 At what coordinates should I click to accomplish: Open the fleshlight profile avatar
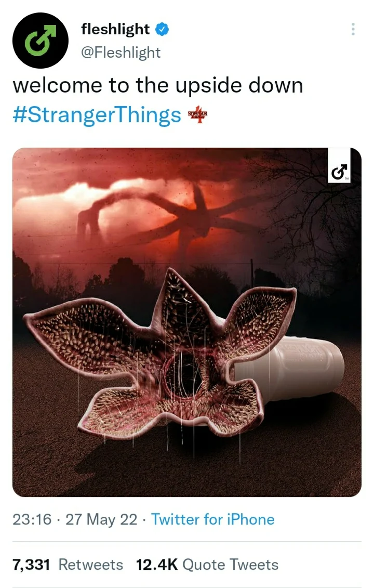point(41,41)
